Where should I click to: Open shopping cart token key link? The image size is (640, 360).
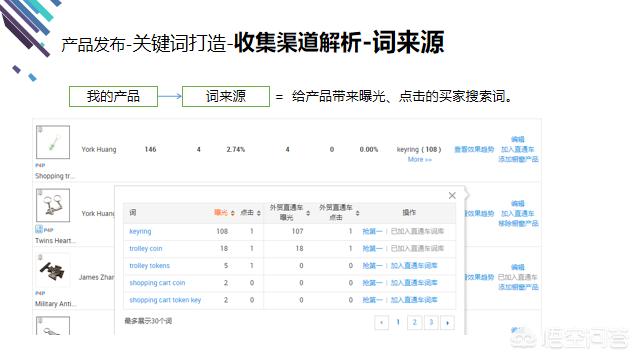pos(165,300)
